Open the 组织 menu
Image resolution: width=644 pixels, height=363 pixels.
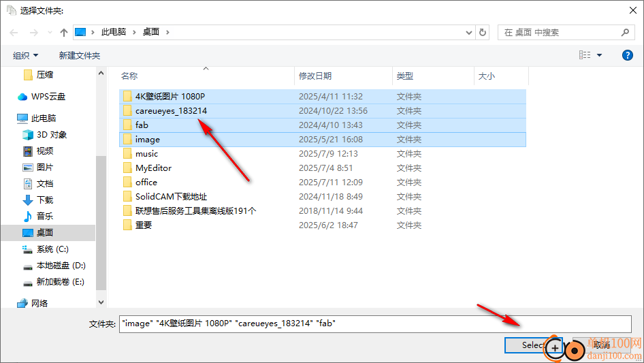click(x=25, y=55)
